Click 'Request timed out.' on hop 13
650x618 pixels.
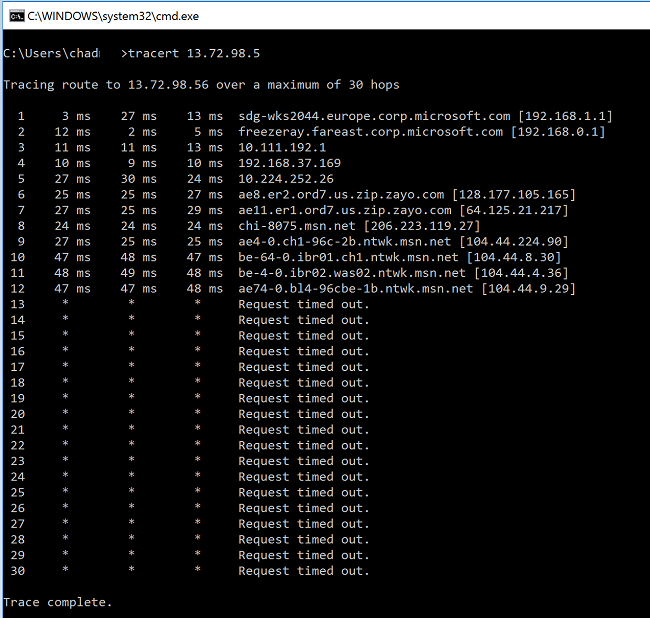(303, 305)
